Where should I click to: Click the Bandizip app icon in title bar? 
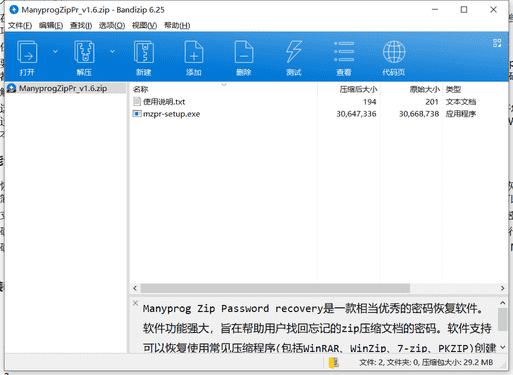click(x=14, y=10)
